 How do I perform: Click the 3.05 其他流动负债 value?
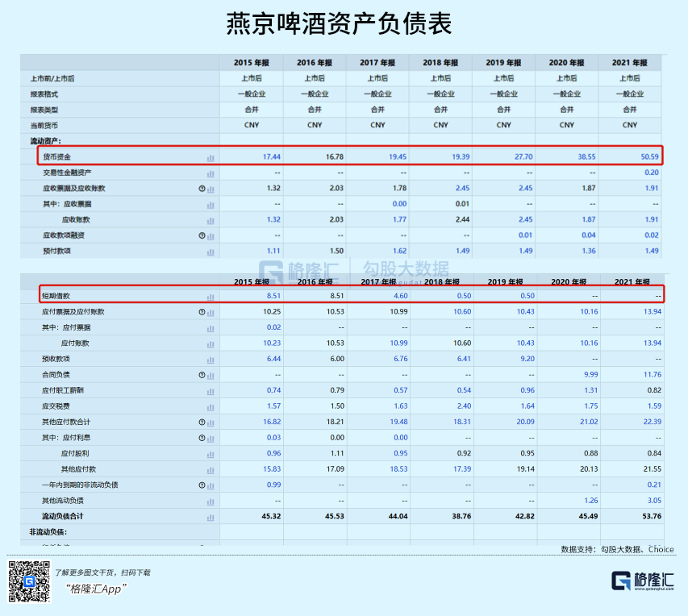click(655, 501)
